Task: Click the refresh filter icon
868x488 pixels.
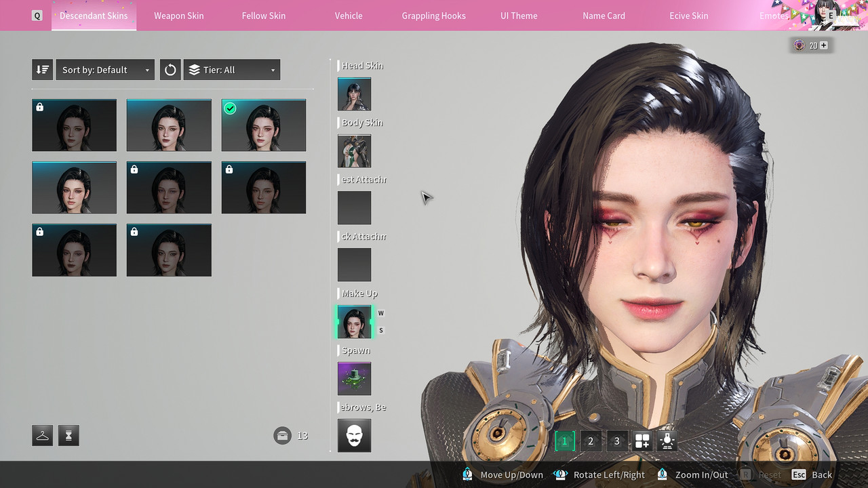Action: coord(170,70)
